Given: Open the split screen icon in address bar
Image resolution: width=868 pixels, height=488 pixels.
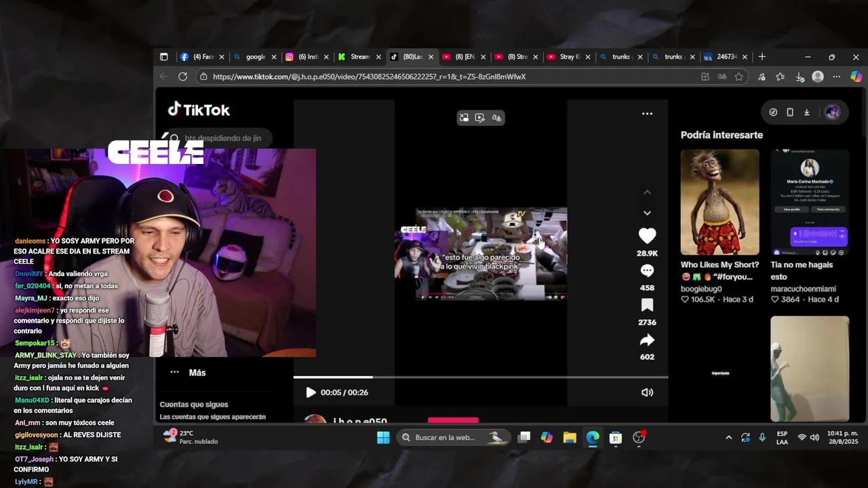Looking at the screenshot, I should [x=705, y=77].
